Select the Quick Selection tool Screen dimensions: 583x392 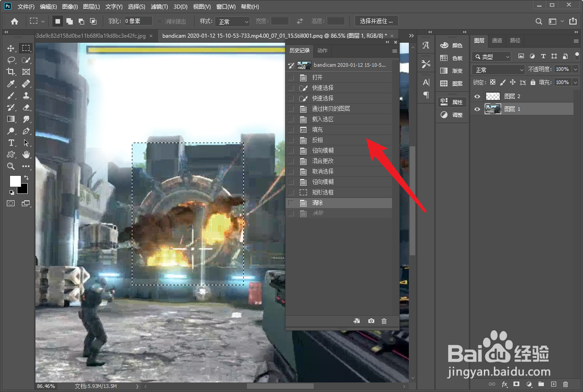click(x=26, y=60)
